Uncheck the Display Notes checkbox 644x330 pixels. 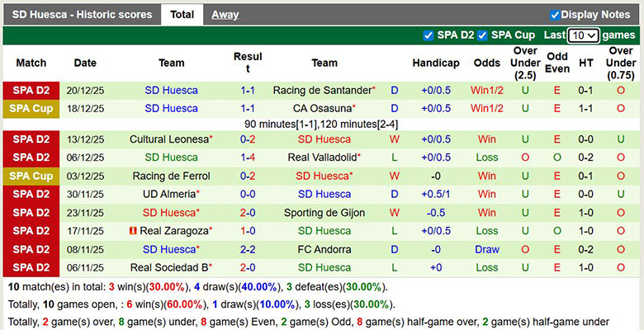point(555,15)
